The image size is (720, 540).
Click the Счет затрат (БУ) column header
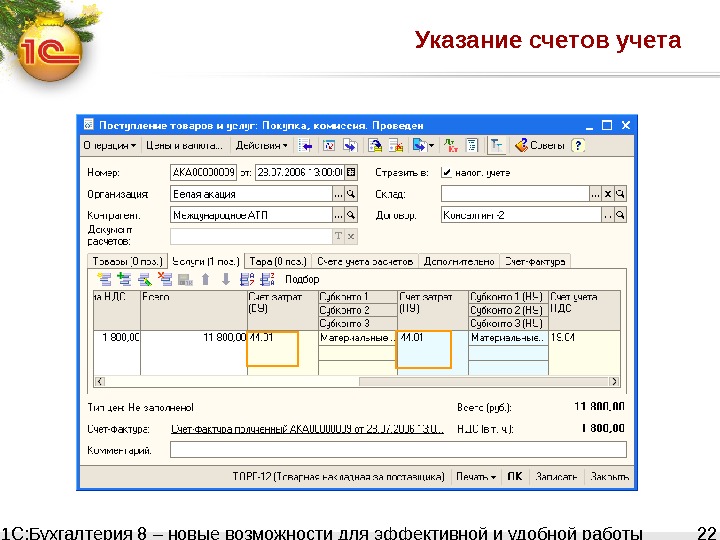(x=282, y=310)
